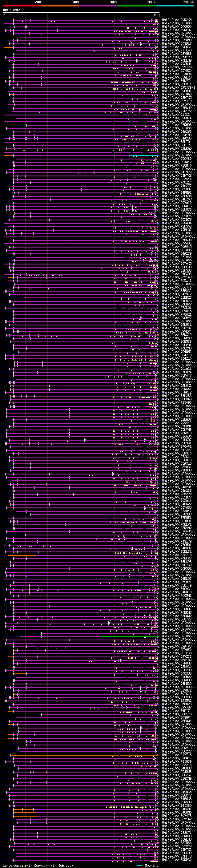Select the UniRef100_C1EA37 label
The height and width of the screenshot is (868, 197).
(x=177, y=419)
